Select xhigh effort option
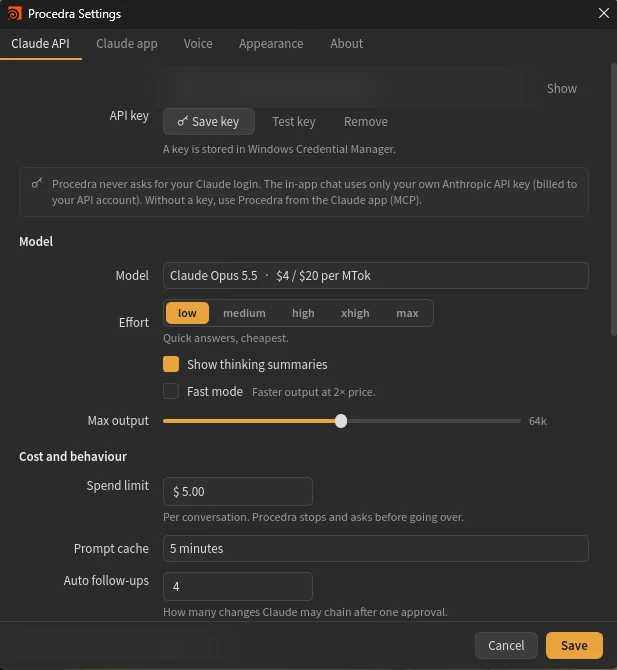This screenshot has width=617, height=670. coord(355,313)
